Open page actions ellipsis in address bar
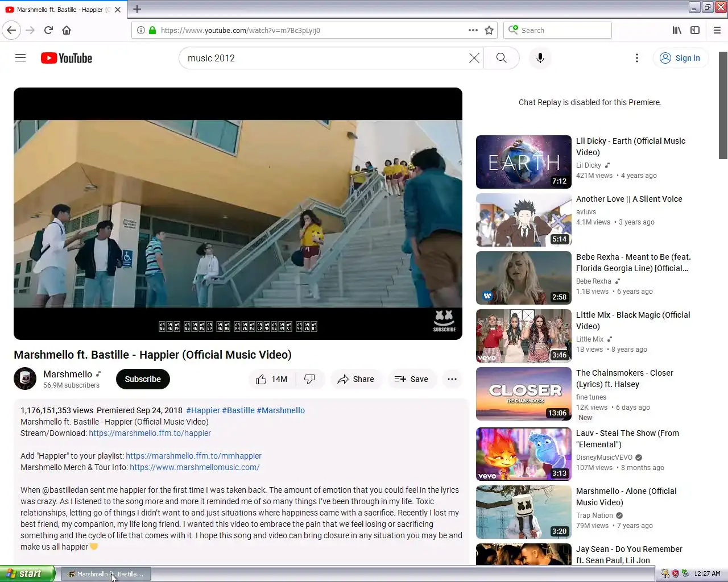 click(x=473, y=30)
